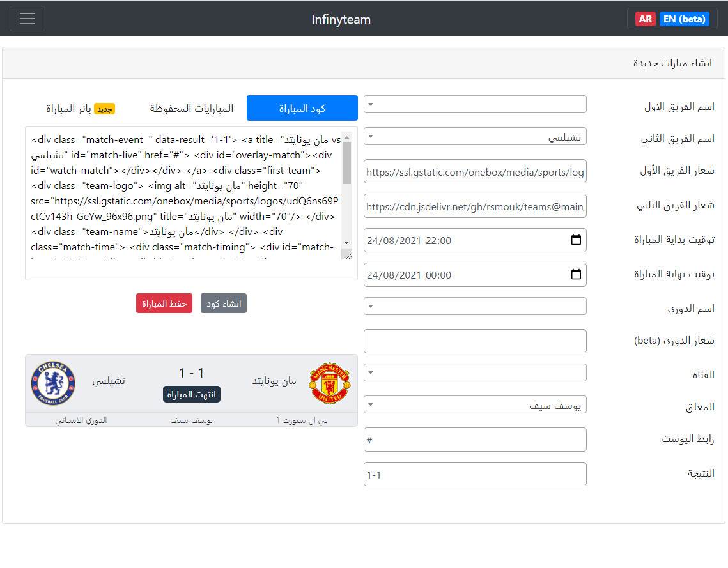Open the القناة channel dropdown
Image resolution: width=728 pixels, height=568 pixels.
[x=475, y=371]
